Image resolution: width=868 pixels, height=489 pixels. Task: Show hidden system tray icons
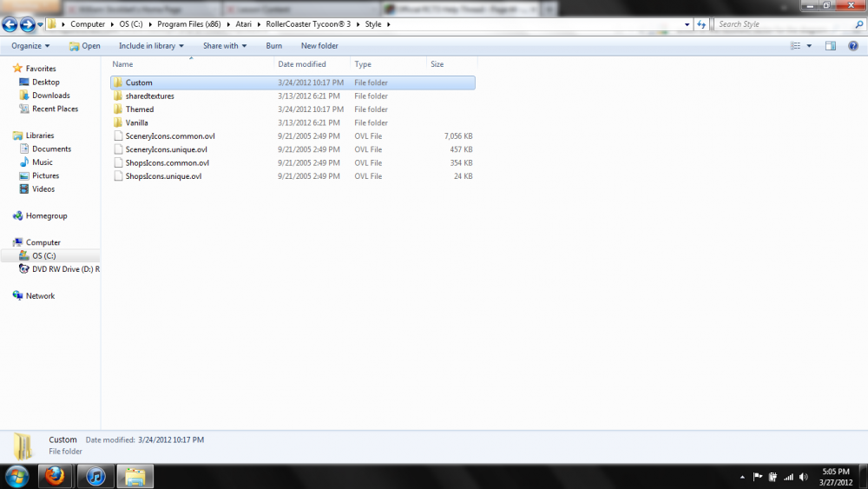coord(742,477)
